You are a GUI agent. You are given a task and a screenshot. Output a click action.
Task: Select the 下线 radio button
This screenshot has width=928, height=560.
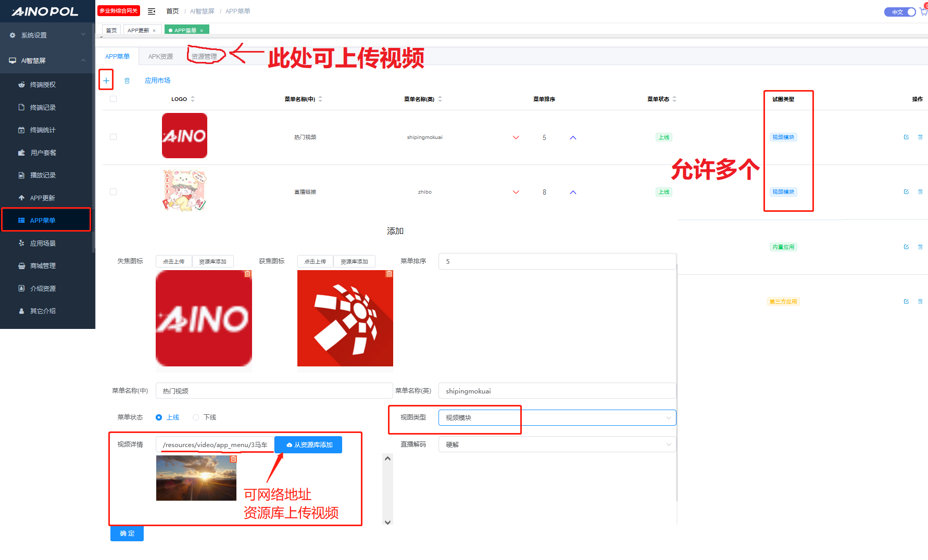[196, 417]
